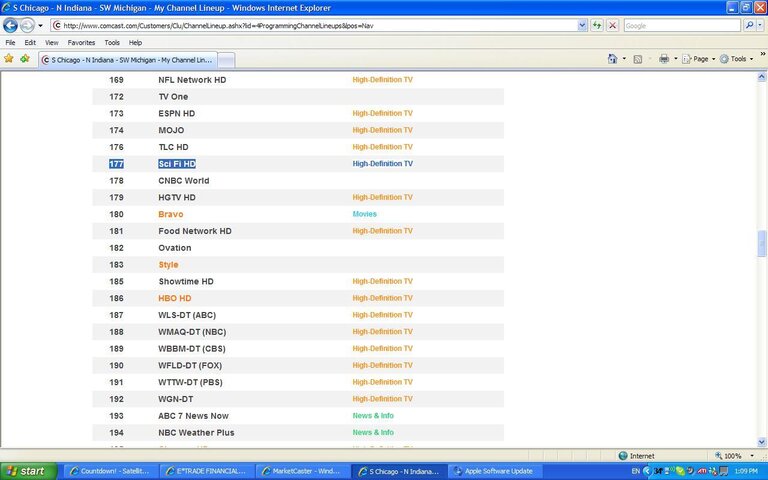Image resolution: width=768 pixels, height=480 pixels.
Task: Open the recent pages dropdown arrow
Action: click(40, 25)
